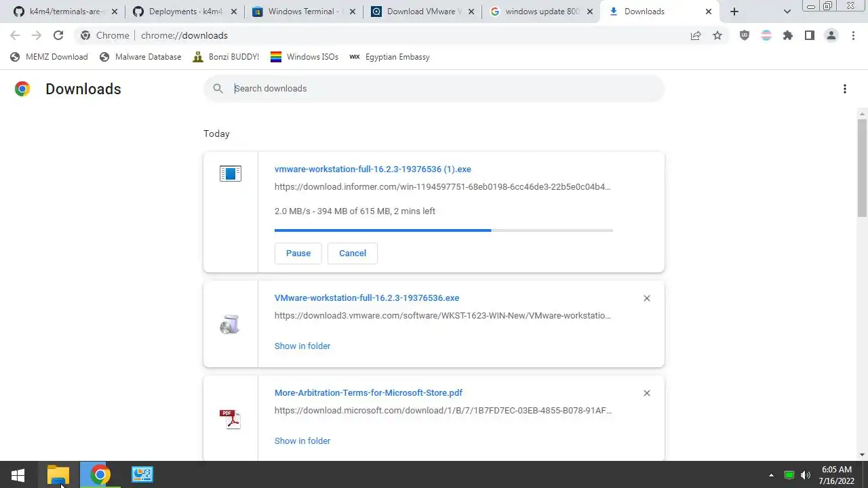
Task: Open the Chrome profile avatar
Action: pos(831,35)
